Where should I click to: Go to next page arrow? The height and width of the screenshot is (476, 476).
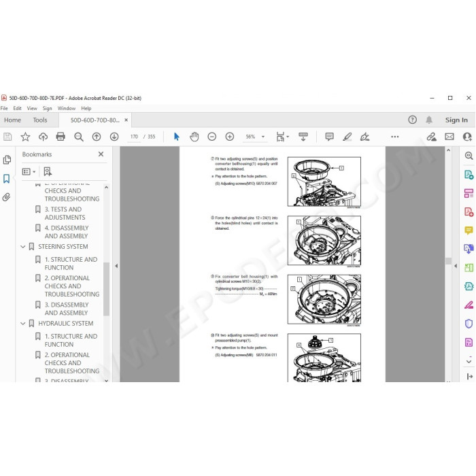(114, 137)
